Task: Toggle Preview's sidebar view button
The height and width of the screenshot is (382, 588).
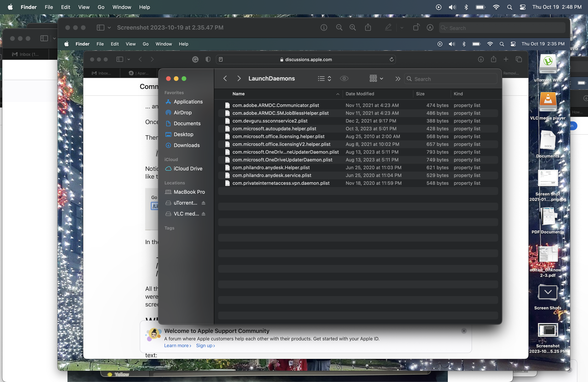Action: point(100,27)
